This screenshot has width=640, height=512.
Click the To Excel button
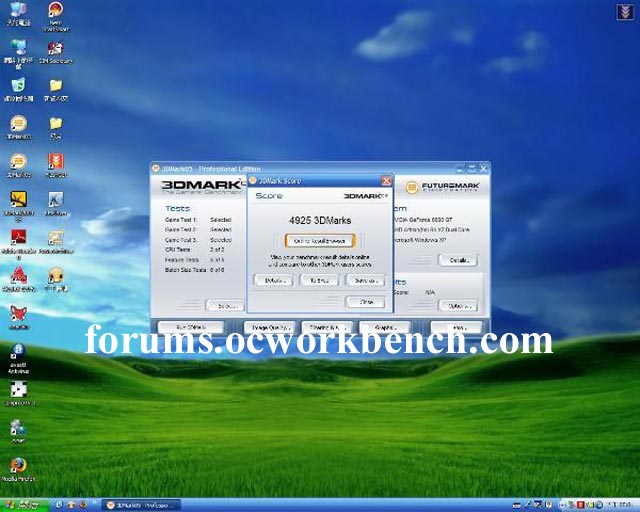[x=319, y=280]
